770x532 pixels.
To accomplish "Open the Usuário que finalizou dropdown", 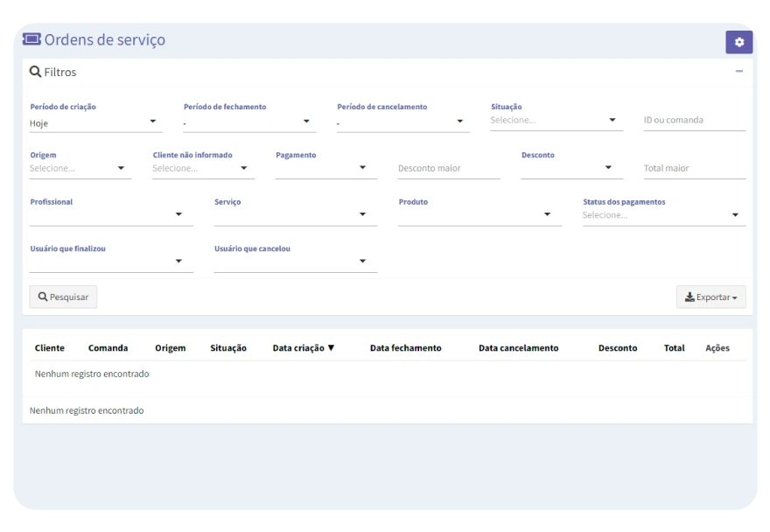I will pos(111,261).
